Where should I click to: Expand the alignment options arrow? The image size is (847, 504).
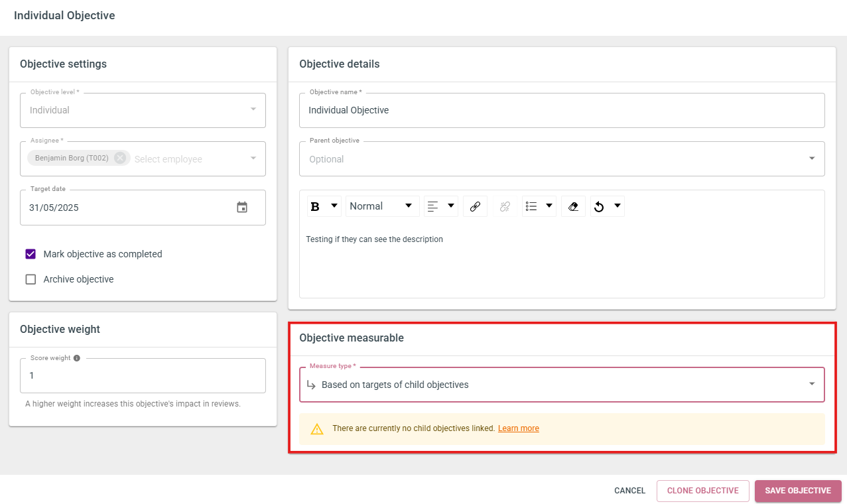click(452, 206)
